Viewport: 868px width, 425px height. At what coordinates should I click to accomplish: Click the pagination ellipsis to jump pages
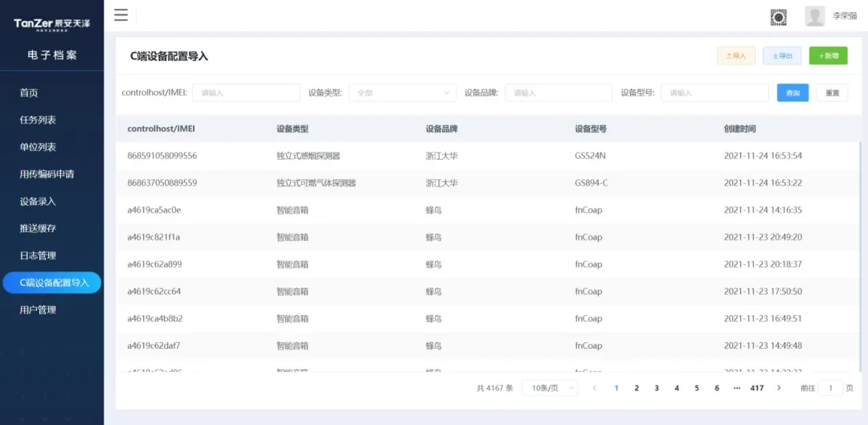coord(736,388)
